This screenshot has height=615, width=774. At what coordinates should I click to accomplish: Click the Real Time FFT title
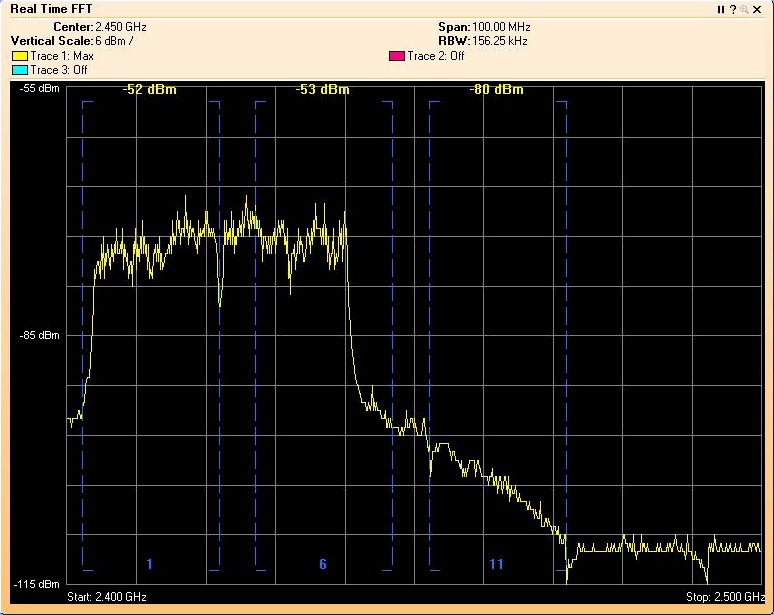pyautogui.click(x=51, y=9)
